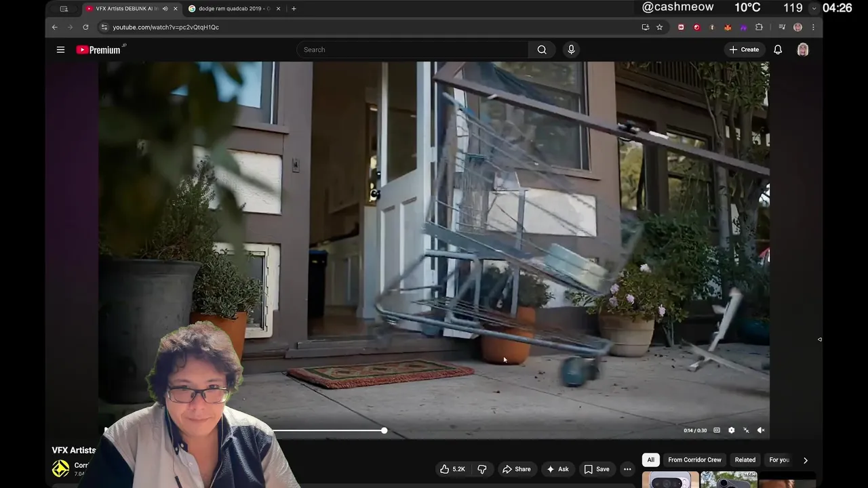Screen dimensions: 868x488
Task: Click the Share button
Action: 516,469
